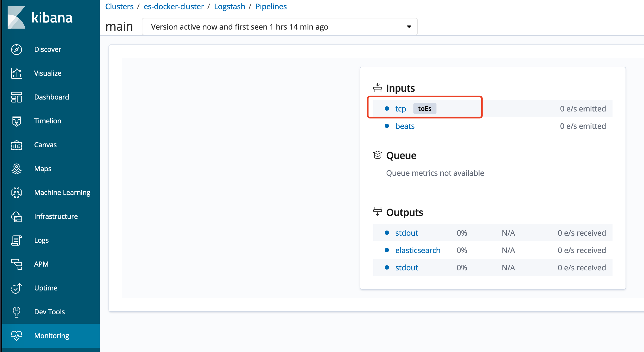Click the Kibana logo icon
Viewport: 644px width, 352px height.
tap(16, 17)
